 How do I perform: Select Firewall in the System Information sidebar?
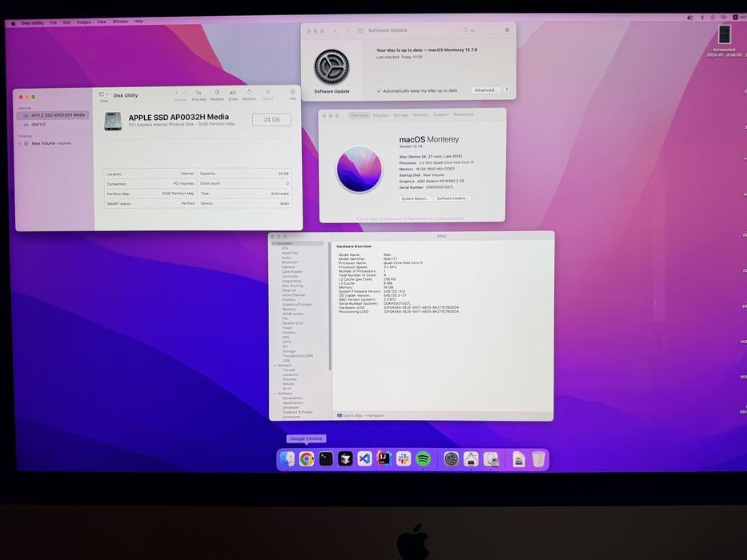click(x=289, y=370)
